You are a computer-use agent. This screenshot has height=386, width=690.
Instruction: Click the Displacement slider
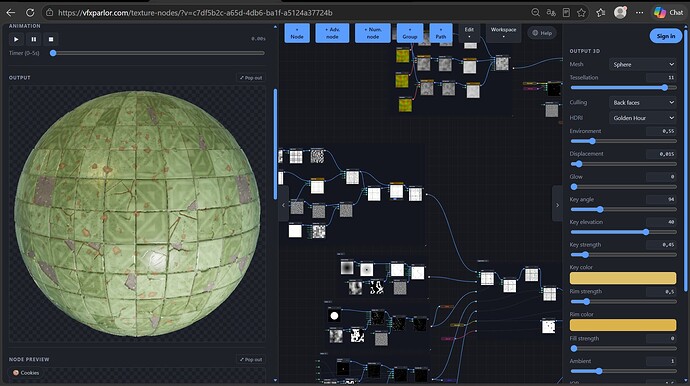coord(623,164)
